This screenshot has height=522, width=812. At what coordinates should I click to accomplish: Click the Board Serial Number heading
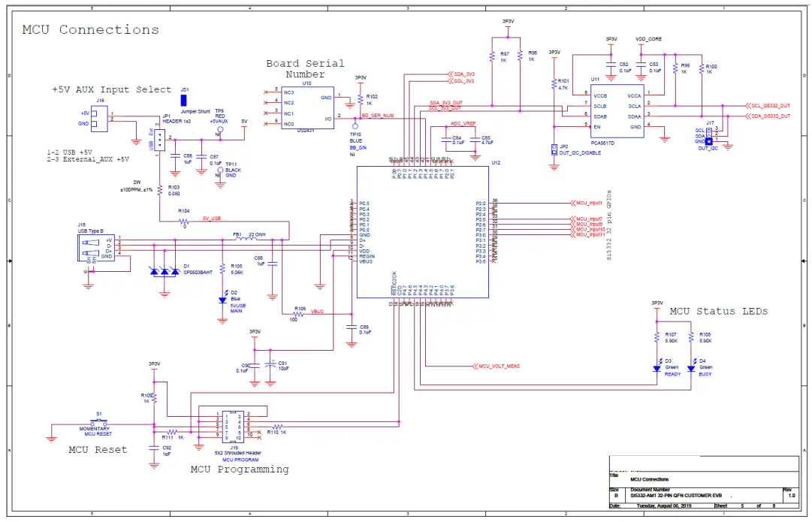tap(305, 68)
